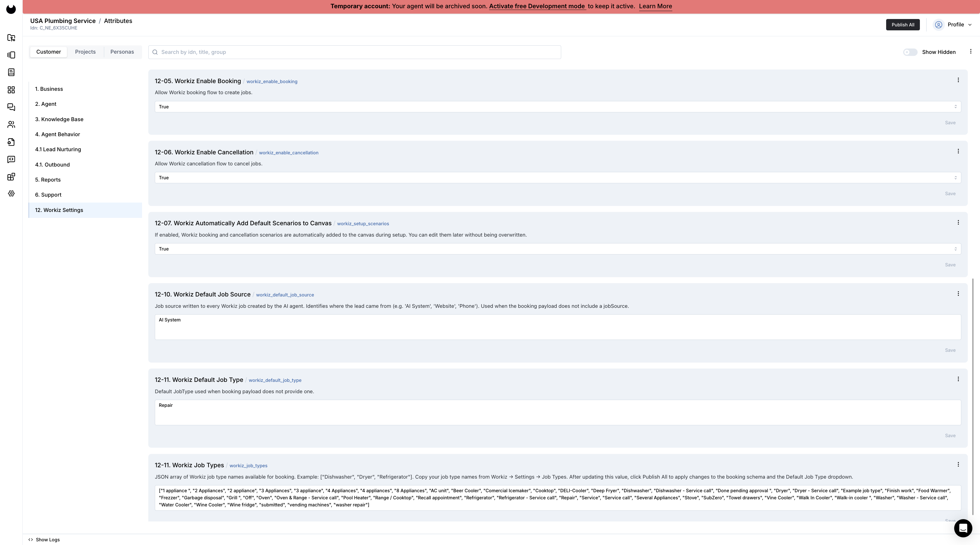Open three-dot menu for Workiz Job Types

[x=958, y=465]
